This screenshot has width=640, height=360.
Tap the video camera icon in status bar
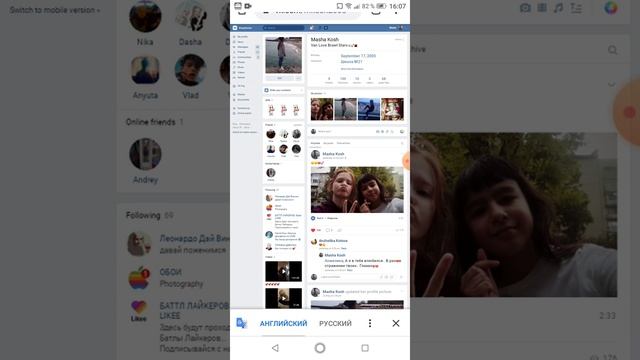(248, 6)
